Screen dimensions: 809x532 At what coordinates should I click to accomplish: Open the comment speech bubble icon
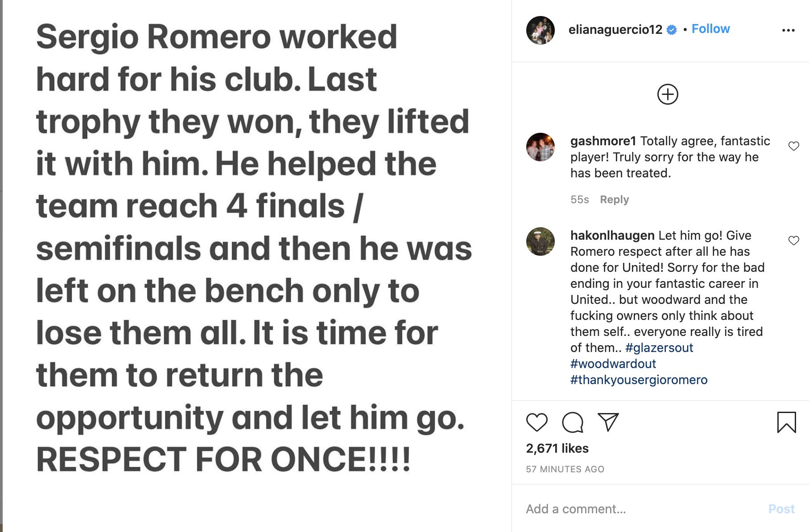[573, 422]
